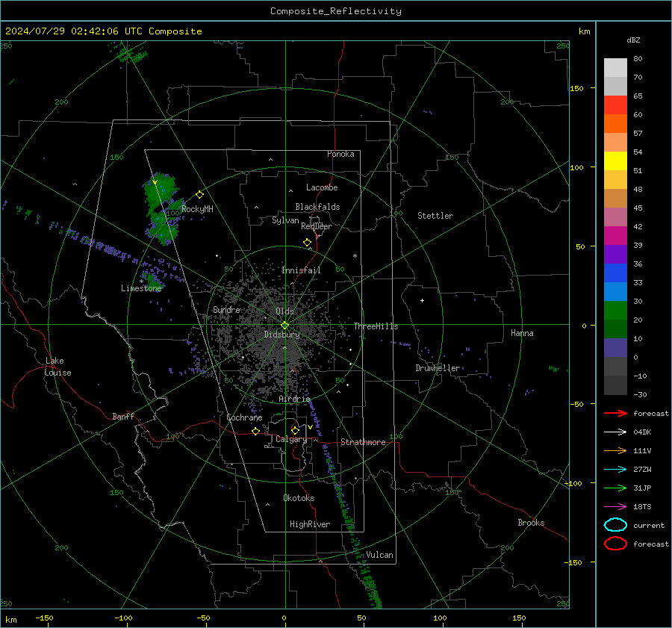Select the 51 dBZ yellow color swatch
The height and width of the screenshot is (628, 672).
(615, 161)
